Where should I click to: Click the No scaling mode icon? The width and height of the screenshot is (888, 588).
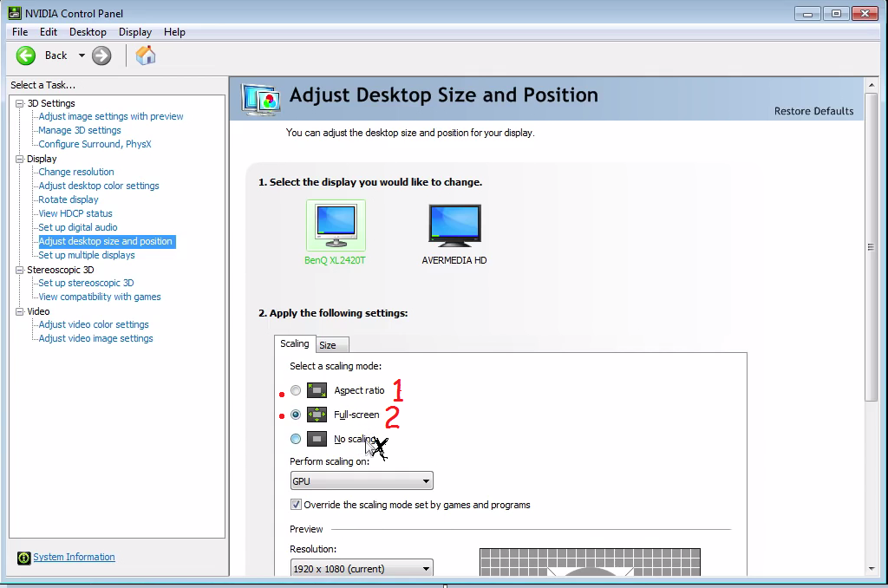coord(317,439)
